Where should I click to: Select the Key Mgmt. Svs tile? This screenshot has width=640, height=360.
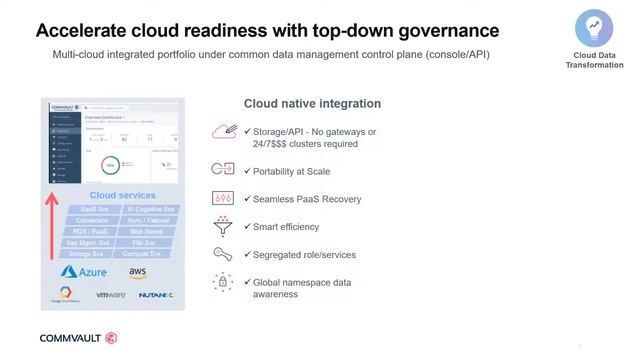click(88, 243)
